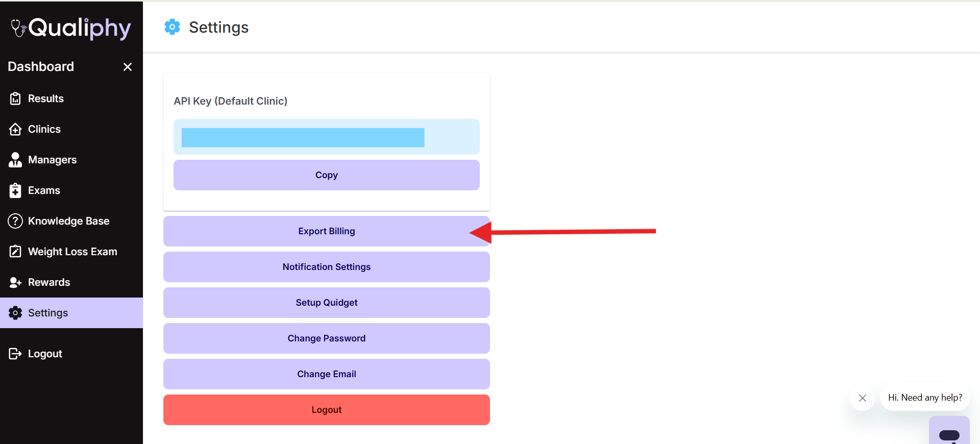Screen dimensions: 980x444
Task: Click the Managers person icon
Action: coord(15,160)
